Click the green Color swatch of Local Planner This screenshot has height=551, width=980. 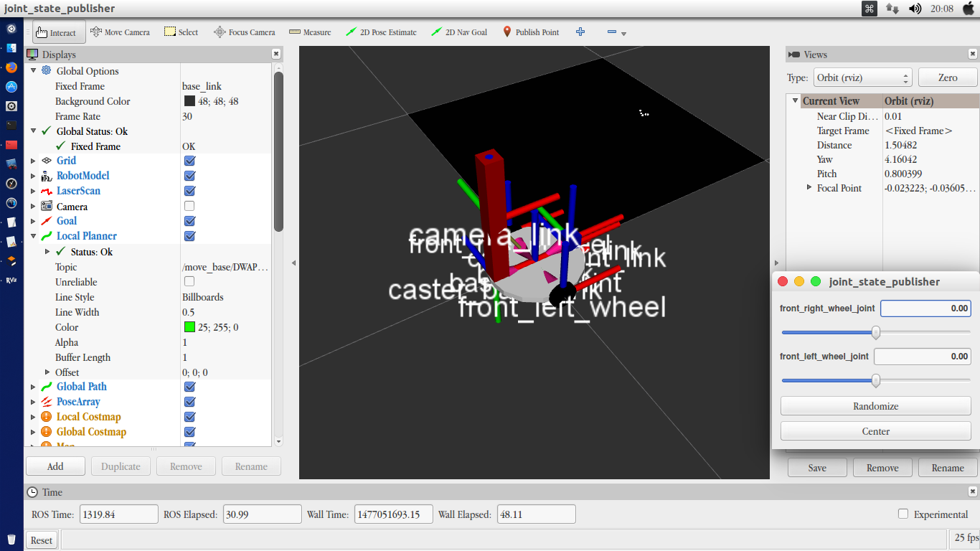coord(189,327)
